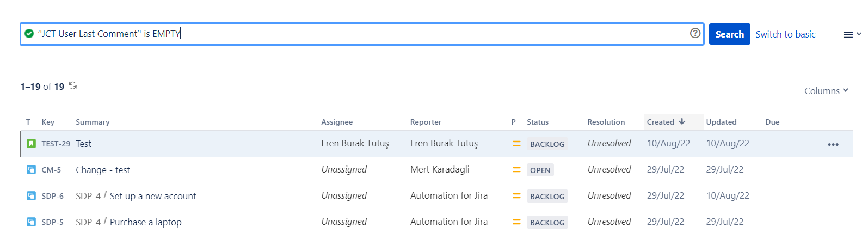This screenshot has height=233, width=868.
Task: Sort by the Updated column header
Action: pyautogui.click(x=721, y=122)
